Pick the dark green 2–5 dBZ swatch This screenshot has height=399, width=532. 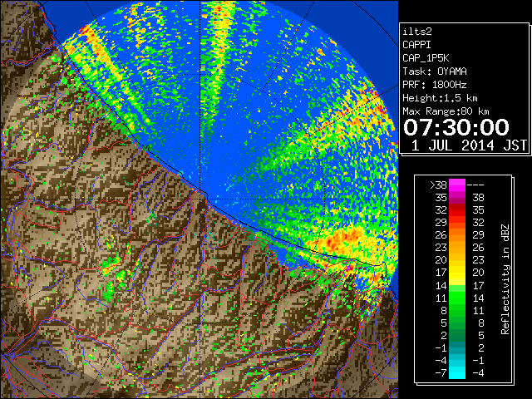[457, 335]
